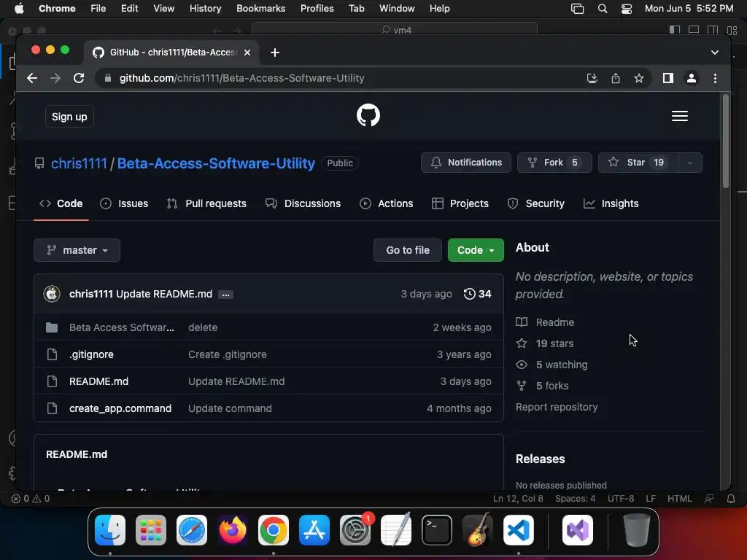
Task: Open the Trash in Dock
Action: click(636, 530)
